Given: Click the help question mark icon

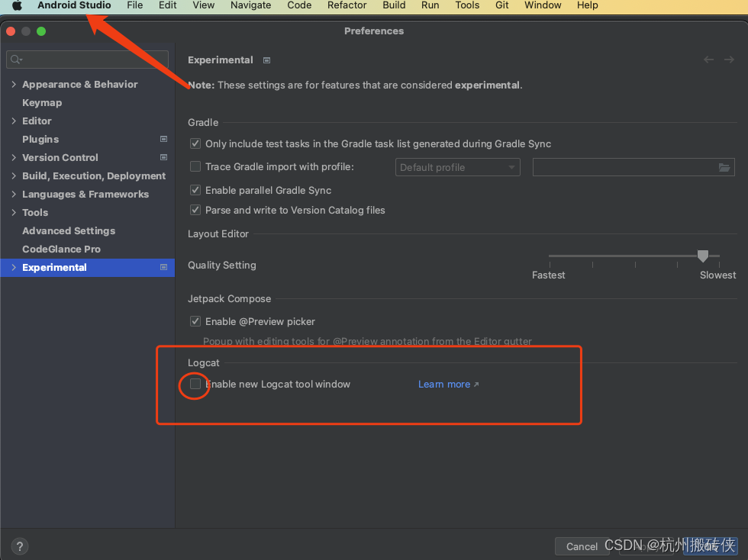Looking at the screenshot, I should [18, 546].
